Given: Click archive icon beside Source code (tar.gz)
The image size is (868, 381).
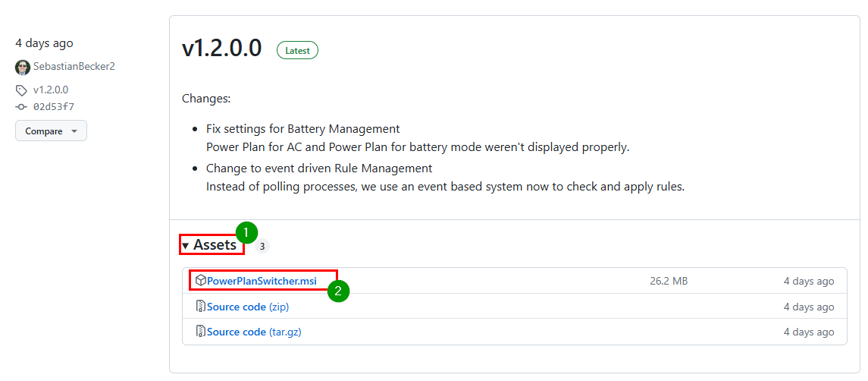Looking at the screenshot, I should tap(200, 332).
